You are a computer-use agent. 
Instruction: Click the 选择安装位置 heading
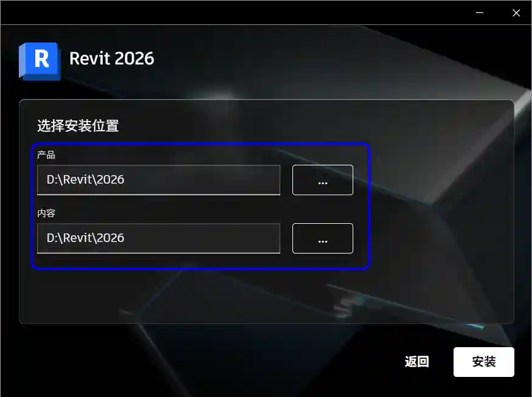click(x=78, y=126)
